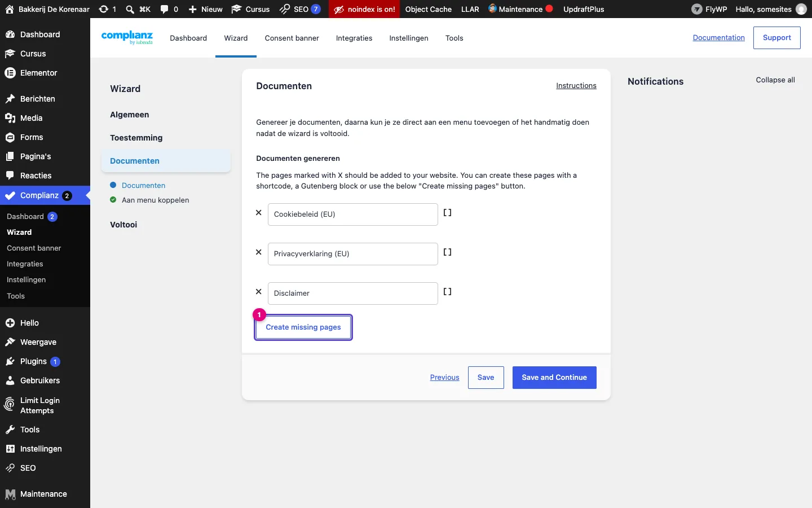Click the noindex is on! warning in the admin bar
812x508 pixels.
364,9
